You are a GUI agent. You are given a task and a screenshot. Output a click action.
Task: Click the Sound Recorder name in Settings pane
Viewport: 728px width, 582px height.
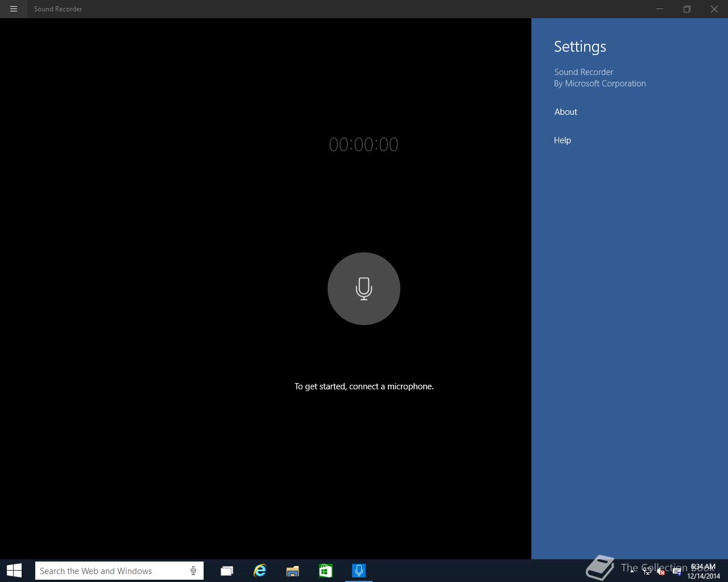coord(584,72)
